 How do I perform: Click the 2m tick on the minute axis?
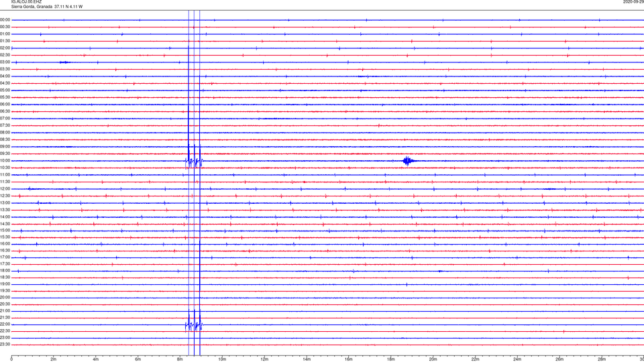pyautogui.click(x=54, y=359)
